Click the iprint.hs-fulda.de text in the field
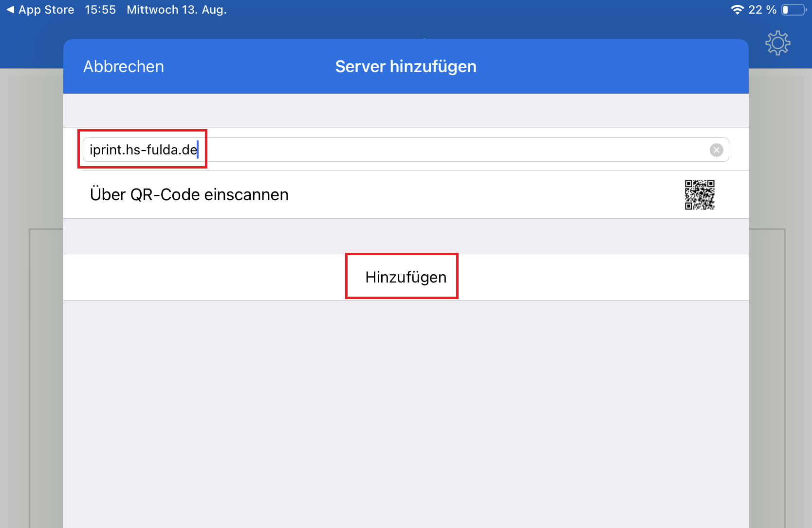The image size is (812, 528). (143, 150)
